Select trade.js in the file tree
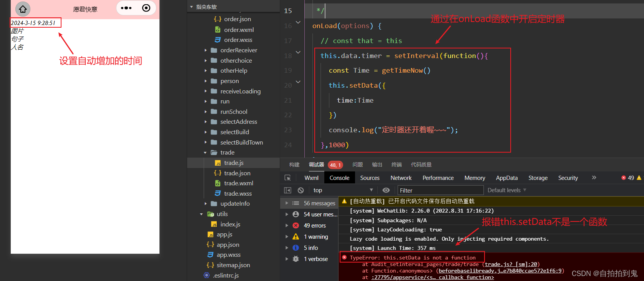This screenshot has width=644, height=281. (x=234, y=163)
